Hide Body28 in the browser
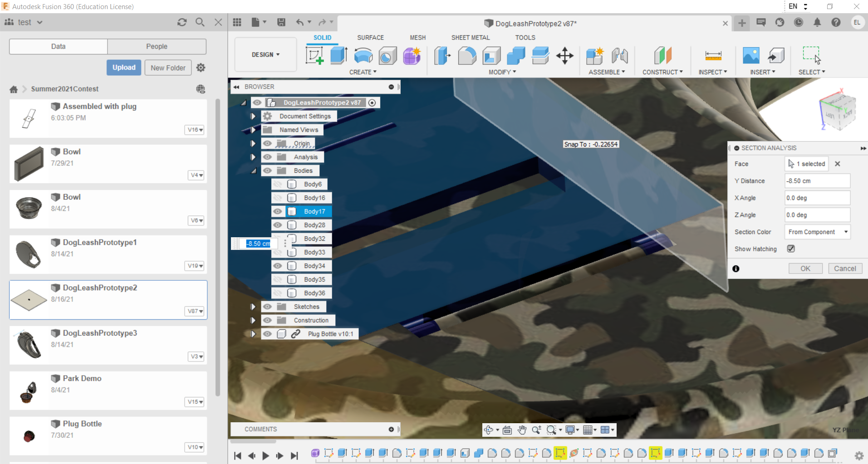 (x=277, y=225)
